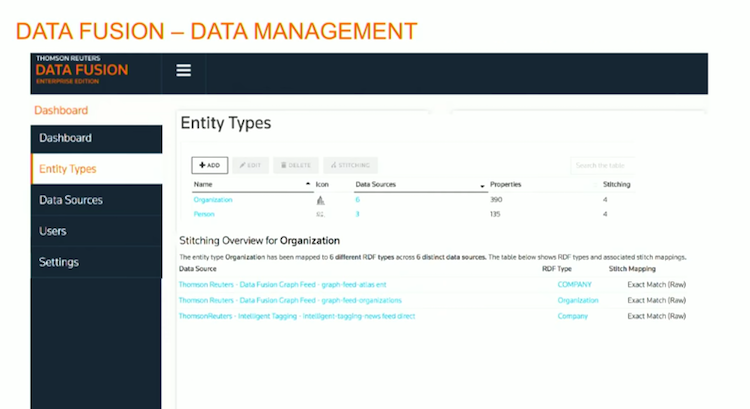Click Exact Match (Raw) for graph-feed-atlas-ent
Image resolution: width=750 pixels, height=409 pixels.
[x=657, y=285]
